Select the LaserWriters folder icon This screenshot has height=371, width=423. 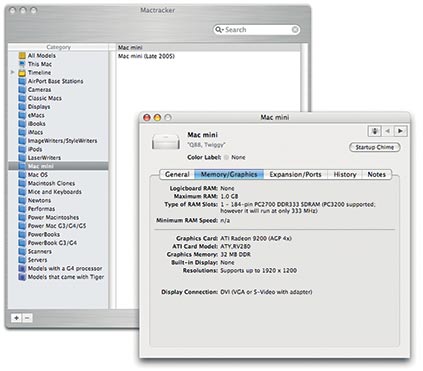pos(22,158)
